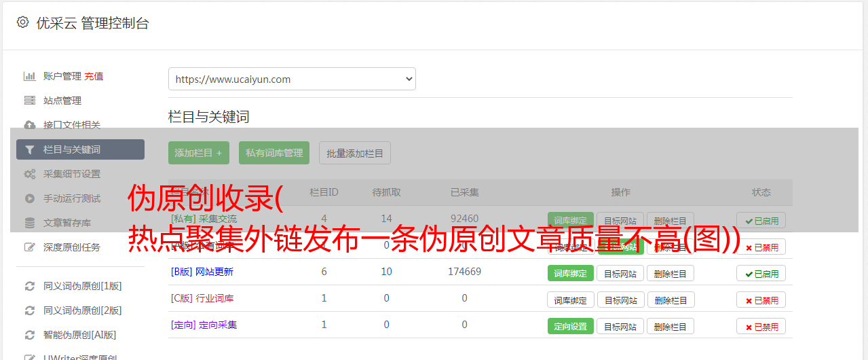Click 目标网站 in the 网站更新 row
Viewport: 868px width, 360px height.
coord(620,273)
